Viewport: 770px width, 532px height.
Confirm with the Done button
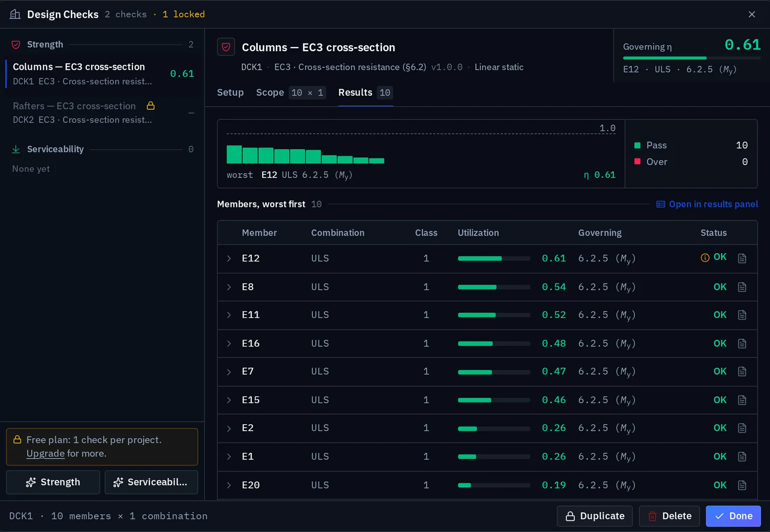pyautogui.click(x=733, y=516)
